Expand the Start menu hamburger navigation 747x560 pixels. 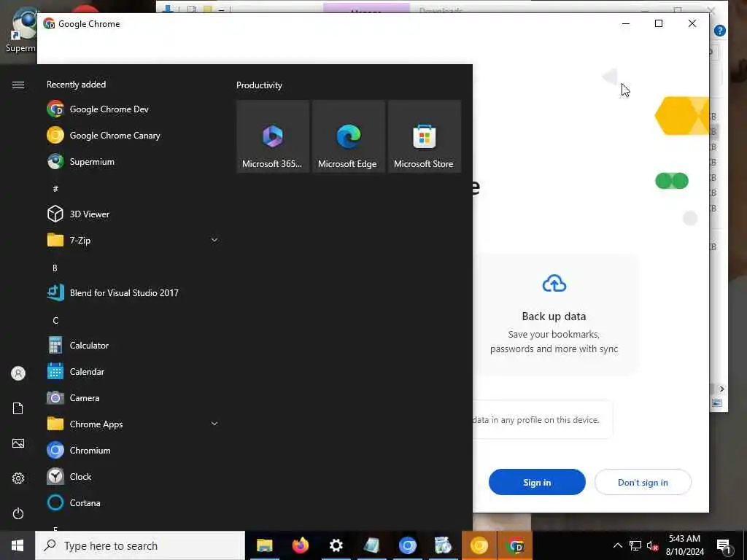click(x=18, y=85)
